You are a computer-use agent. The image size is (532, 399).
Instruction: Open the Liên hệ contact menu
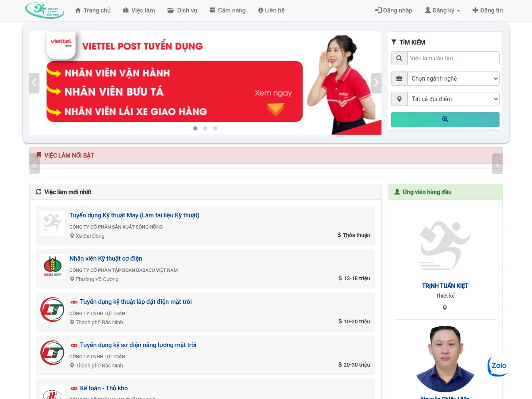pyautogui.click(x=271, y=10)
